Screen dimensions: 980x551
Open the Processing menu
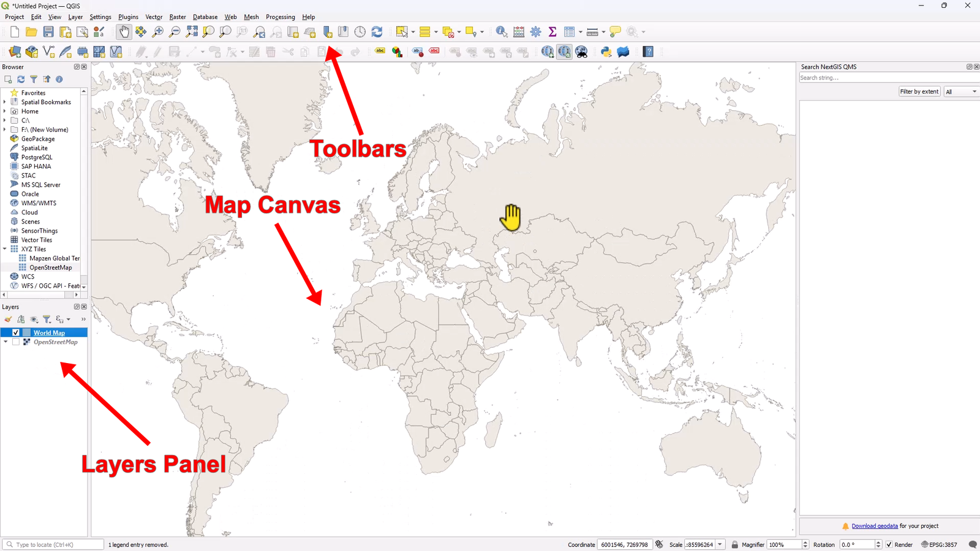(x=281, y=17)
